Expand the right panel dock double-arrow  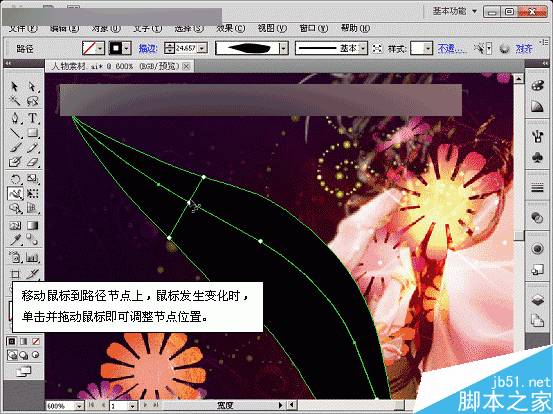546,63
